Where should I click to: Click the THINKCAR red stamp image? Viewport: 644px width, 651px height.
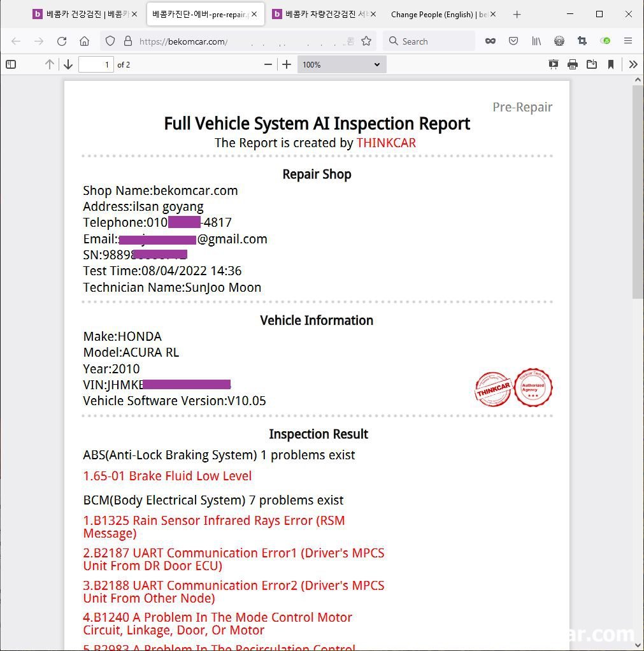click(x=493, y=389)
